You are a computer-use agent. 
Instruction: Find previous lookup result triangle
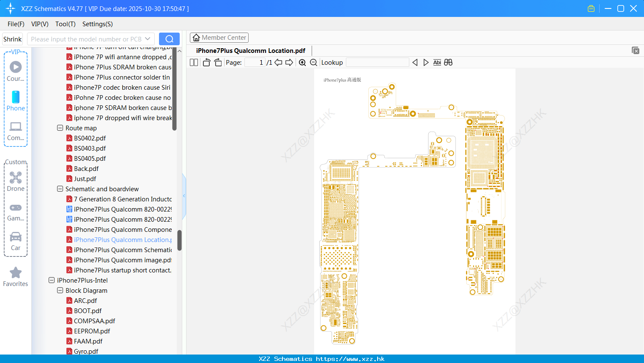click(x=415, y=63)
